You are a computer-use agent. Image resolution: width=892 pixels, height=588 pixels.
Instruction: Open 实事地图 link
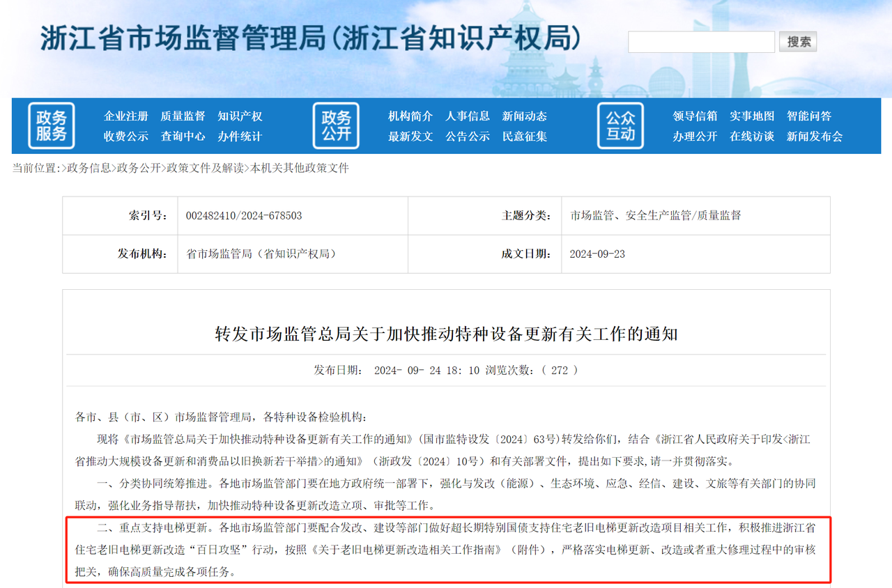[752, 116]
